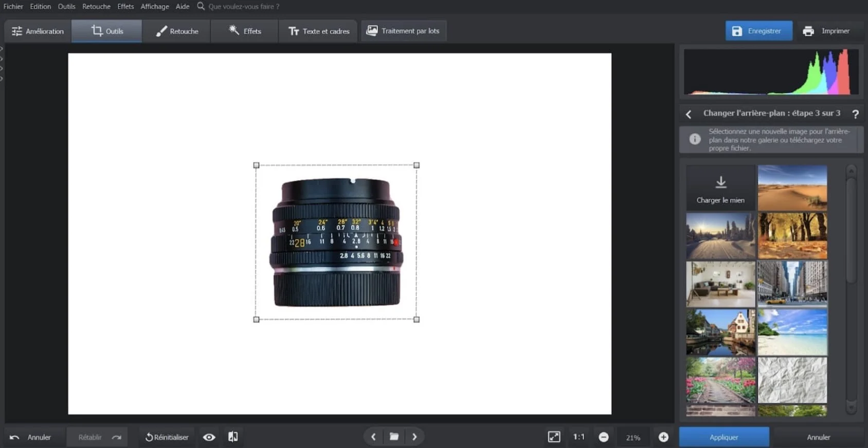This screenshot has width=868, height=448.
Task: Select the desert dunes background thumbnail
Action: [x=792, y=188]
